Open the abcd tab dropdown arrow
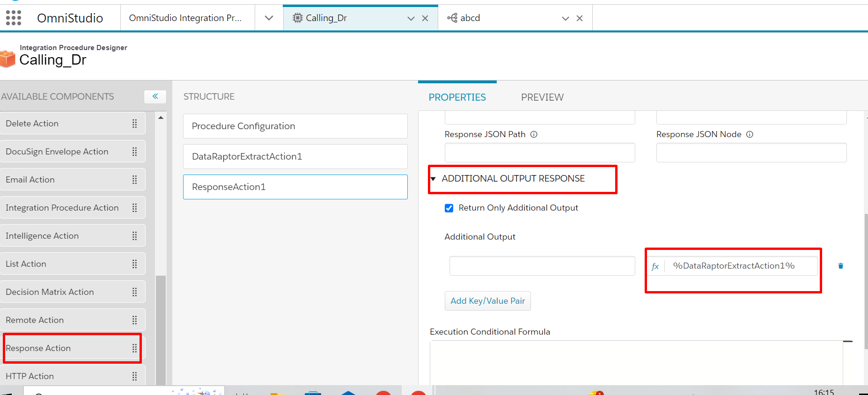The height and width of the screenshot is (395, 868). click(x=565, y=18)
